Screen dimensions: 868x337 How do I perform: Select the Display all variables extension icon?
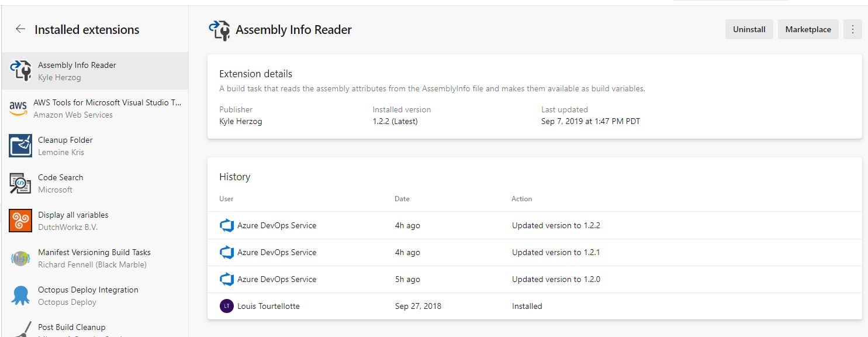click(x=20, y=221)
